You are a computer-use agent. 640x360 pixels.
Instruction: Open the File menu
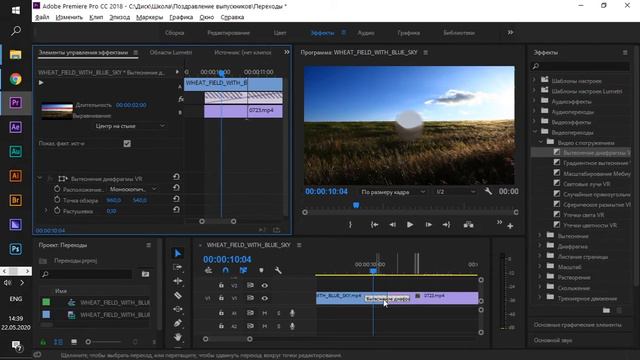42,17
